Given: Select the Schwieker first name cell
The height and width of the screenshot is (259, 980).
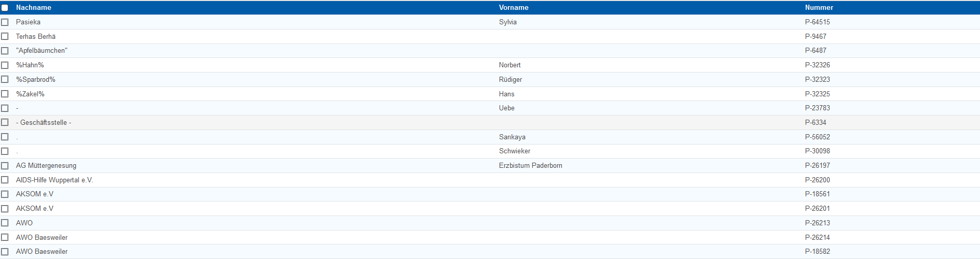Looking at the screenshot, I should (514, 151).
